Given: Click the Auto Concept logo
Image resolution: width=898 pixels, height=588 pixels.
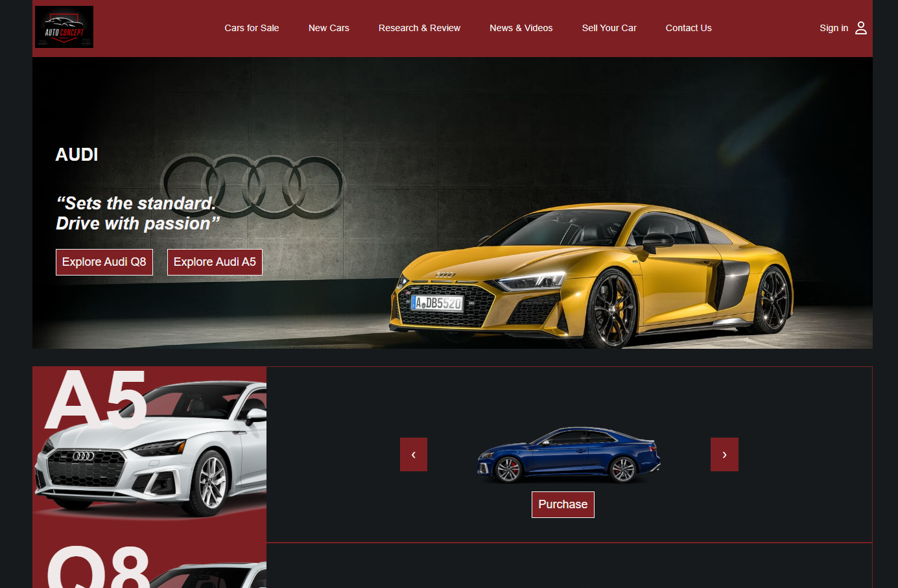Looking at the screenshot, I should pyautogui.click(x=64, y=27).
